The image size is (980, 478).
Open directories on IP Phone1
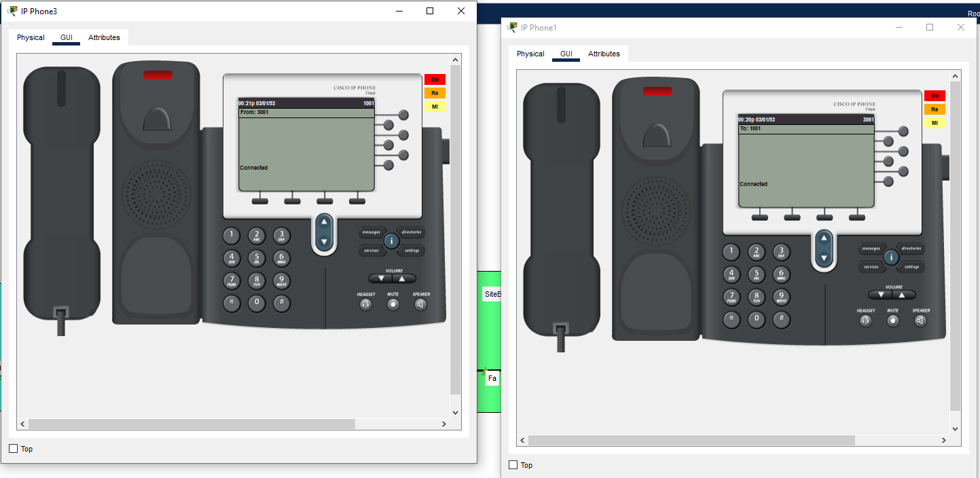[911, 249]
